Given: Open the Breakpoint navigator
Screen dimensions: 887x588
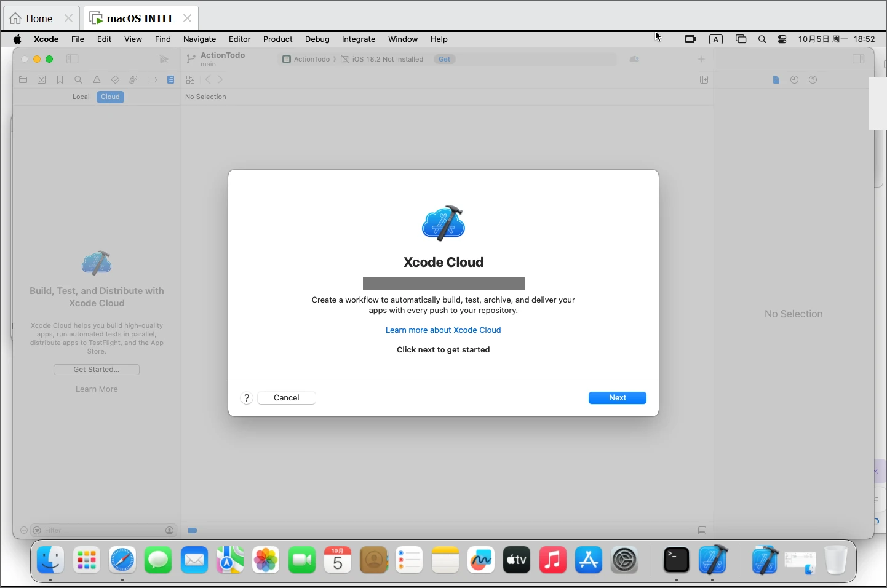Looking at the screenshot, I should 152,80.
